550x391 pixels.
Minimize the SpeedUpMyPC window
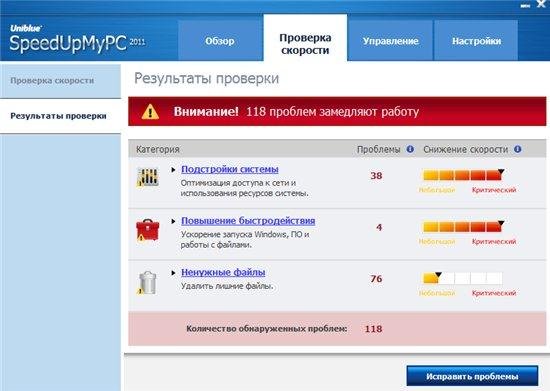click(525, 6)
